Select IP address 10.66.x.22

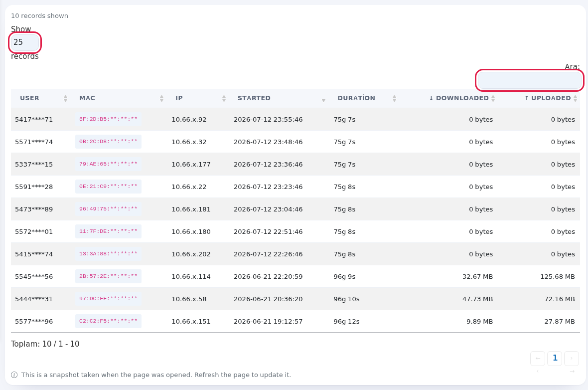pyautogui.click(x=189, y=187)
